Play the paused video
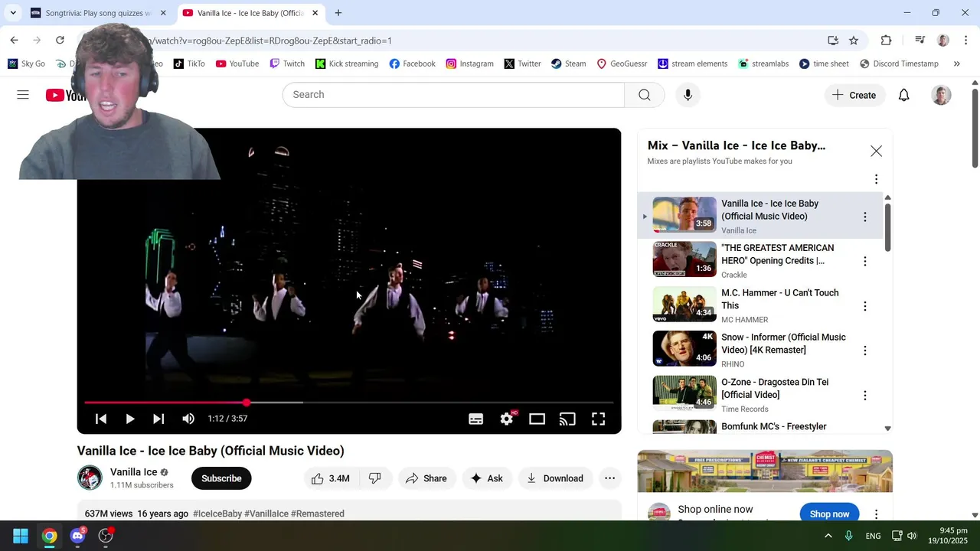980x551 pixels. coord(130,419)
